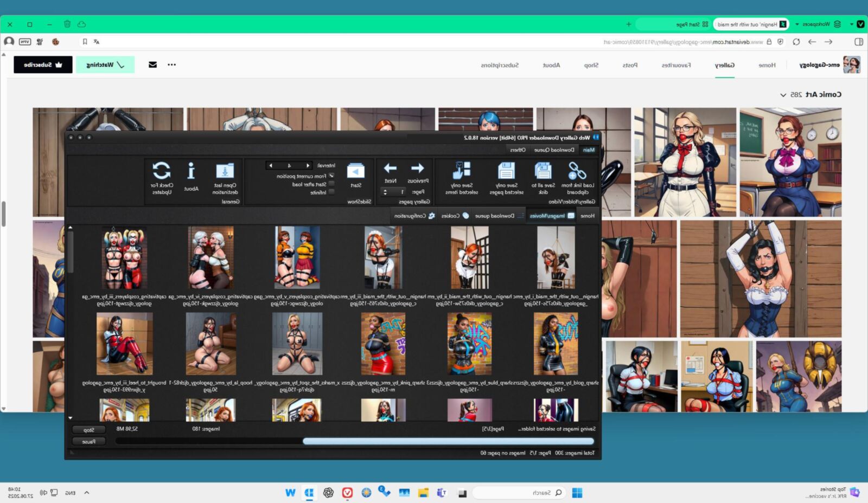Switch to Others ribbon tab

pyautogui.click(x=518, y=150)
